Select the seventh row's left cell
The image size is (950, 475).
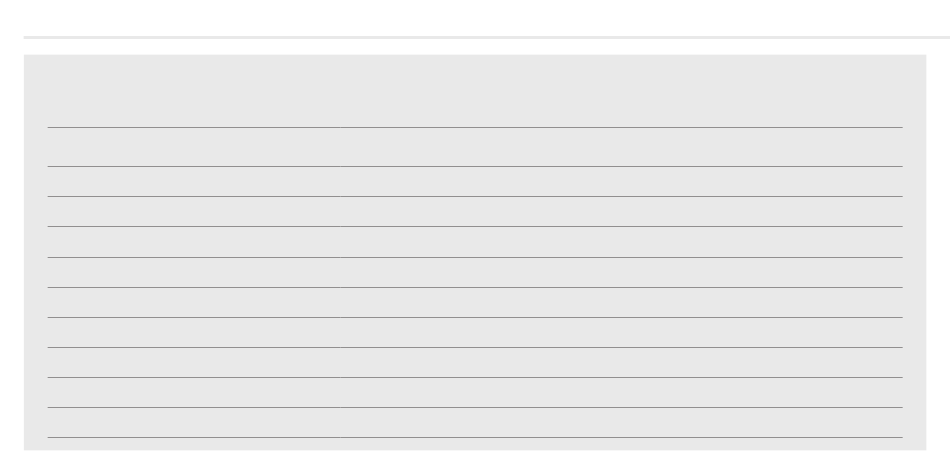(194, 333)
